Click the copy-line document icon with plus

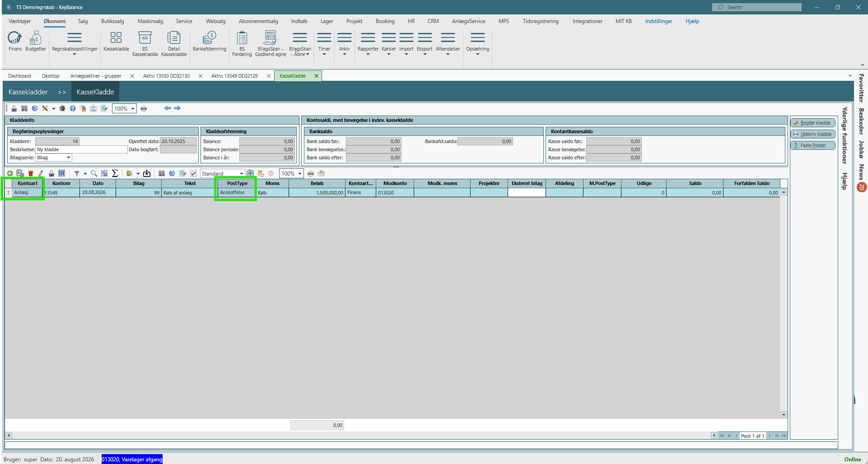[x=20, y=173]
